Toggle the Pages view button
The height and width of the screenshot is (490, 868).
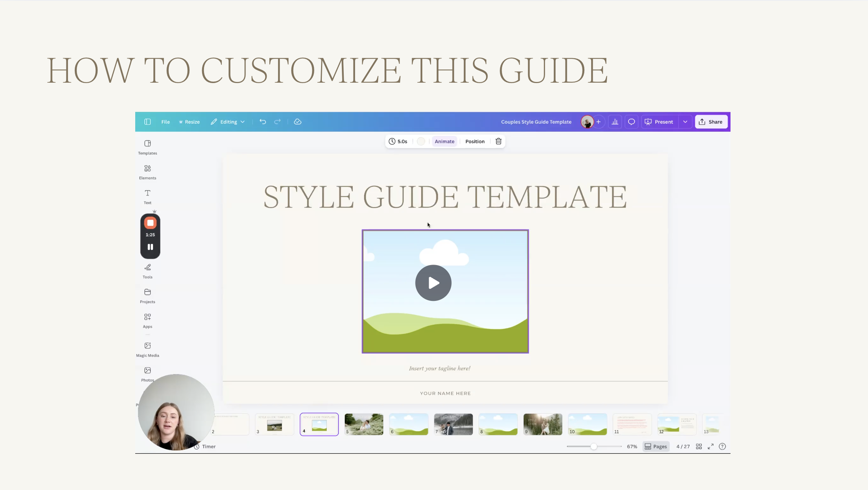656,446
